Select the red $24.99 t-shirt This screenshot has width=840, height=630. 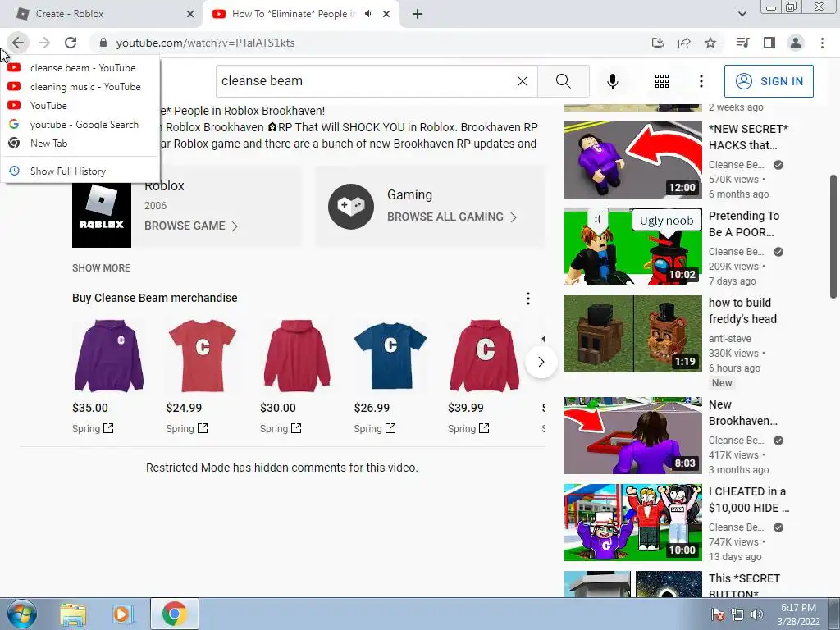(203, 356)
